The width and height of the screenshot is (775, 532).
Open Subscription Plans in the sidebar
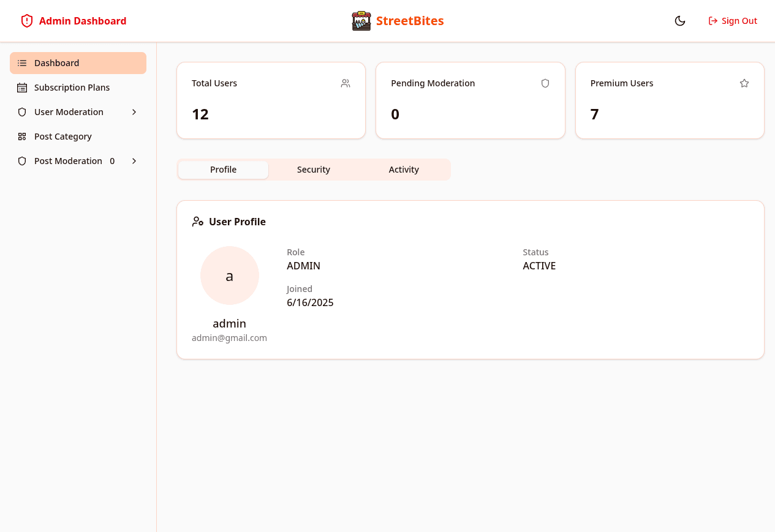pos(78,88)
